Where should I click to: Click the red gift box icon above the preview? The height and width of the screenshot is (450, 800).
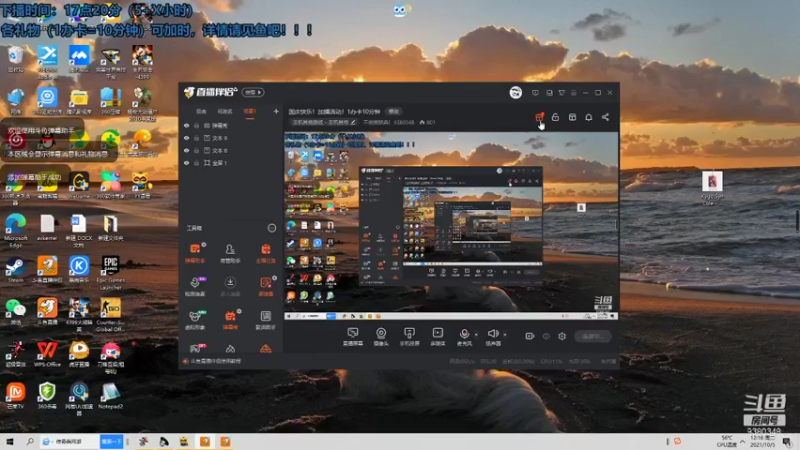539,117
